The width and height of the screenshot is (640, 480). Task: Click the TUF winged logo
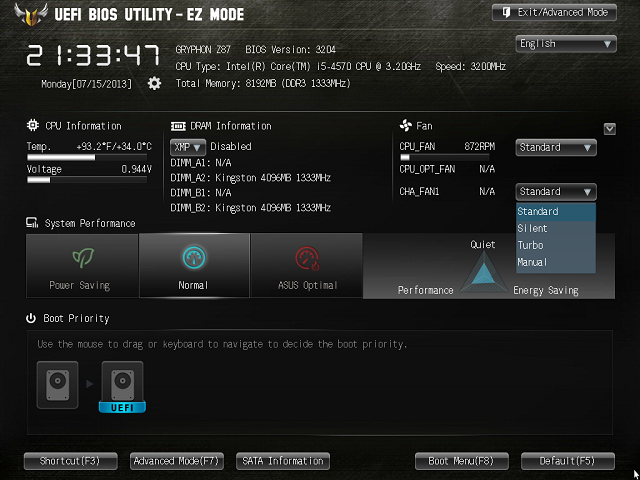pos(31,14)
